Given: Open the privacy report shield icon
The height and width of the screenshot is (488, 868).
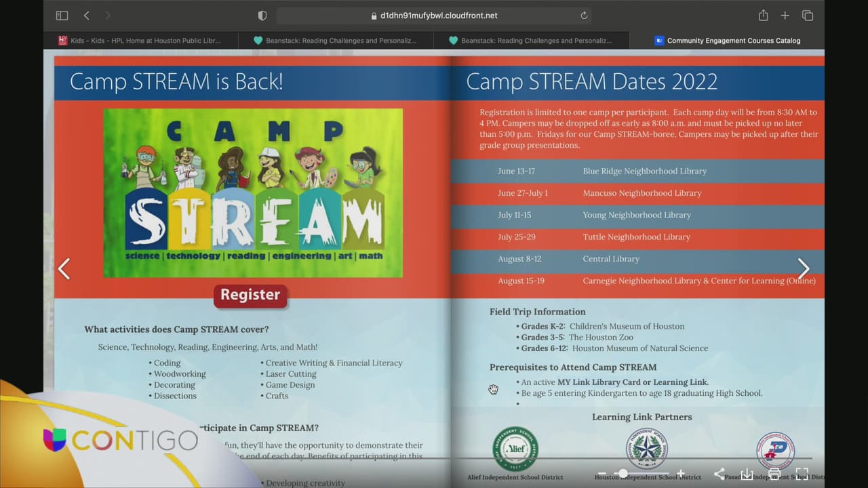Looking at the screenshot, I should point(262,16).
